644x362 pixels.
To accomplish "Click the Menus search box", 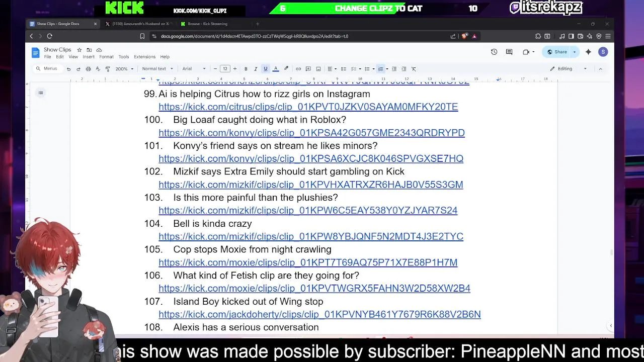I will [47, 69].
